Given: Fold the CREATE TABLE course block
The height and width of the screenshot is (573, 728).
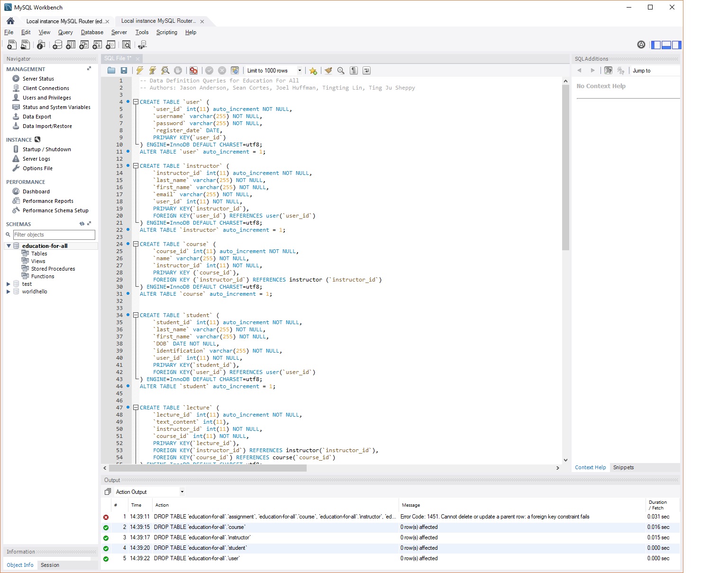Looking at the screenshot, I should 136,244.
